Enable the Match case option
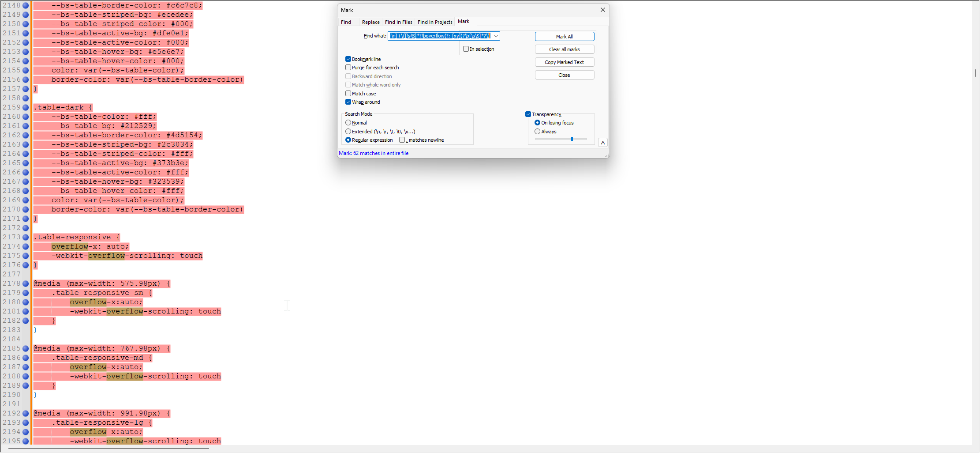 (348, 94)
